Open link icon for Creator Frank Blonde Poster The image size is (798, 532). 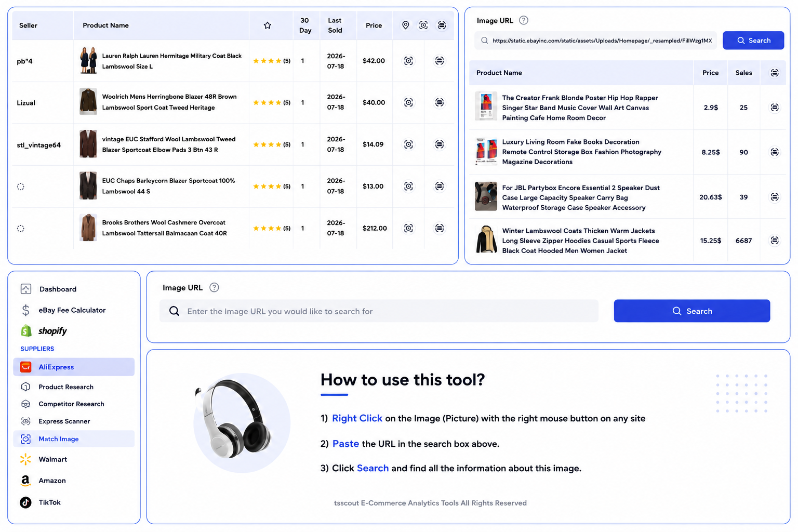pos(775,108)
